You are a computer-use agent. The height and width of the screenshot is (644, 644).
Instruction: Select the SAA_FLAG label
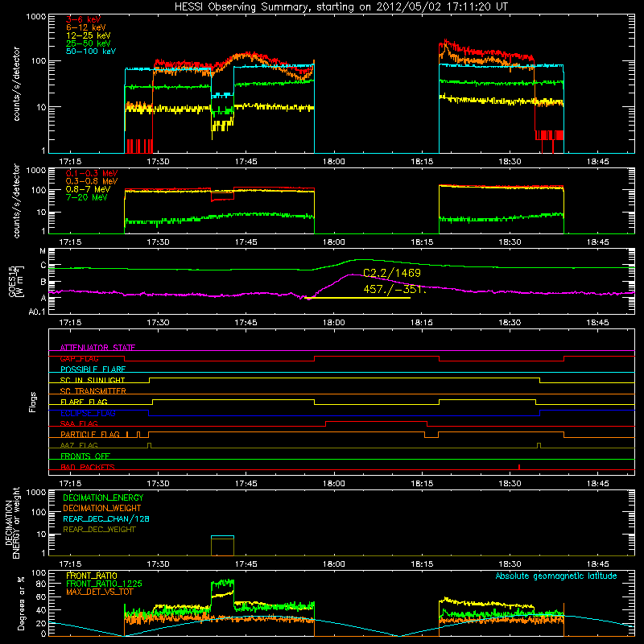pyautogui.click(x=79, y=423)
